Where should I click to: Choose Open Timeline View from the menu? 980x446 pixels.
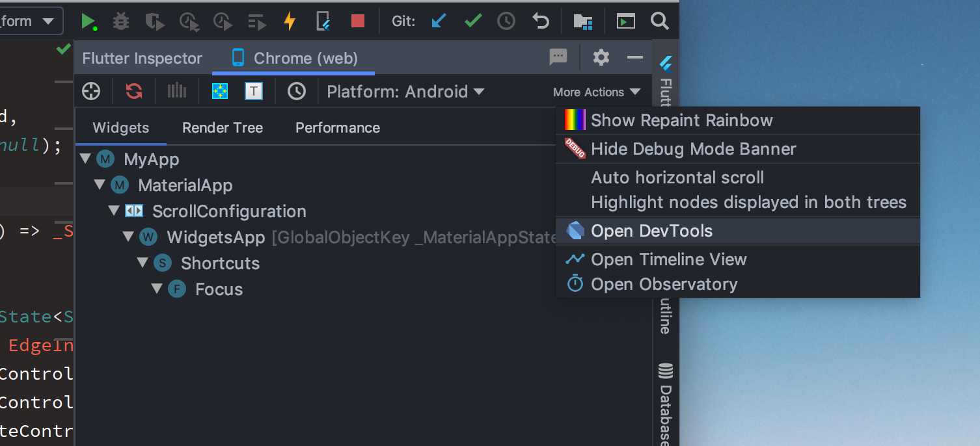pyautogui.click(x=668, y=259)
